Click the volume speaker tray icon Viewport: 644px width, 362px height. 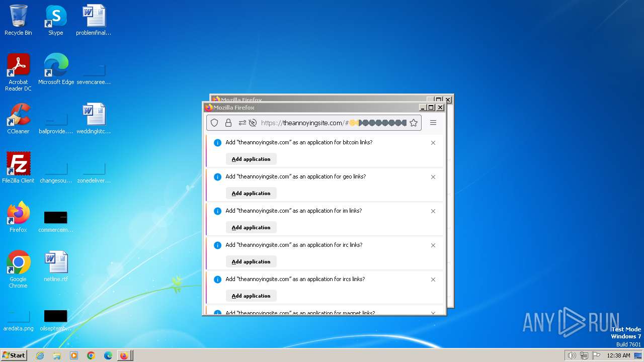tap(572, 355)
